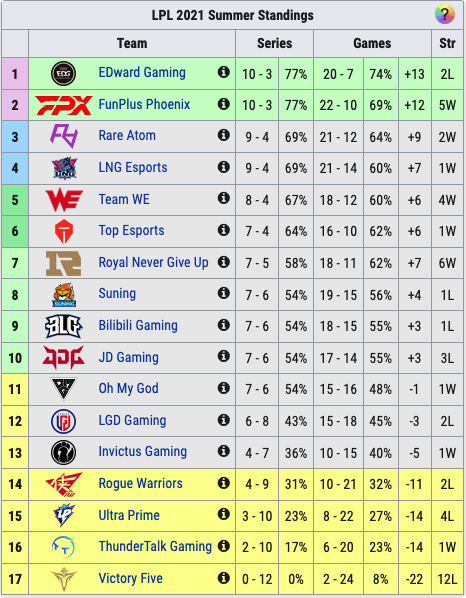Visit the Rogue Warriors team link
466x598 pixels.
click(140, 483)
